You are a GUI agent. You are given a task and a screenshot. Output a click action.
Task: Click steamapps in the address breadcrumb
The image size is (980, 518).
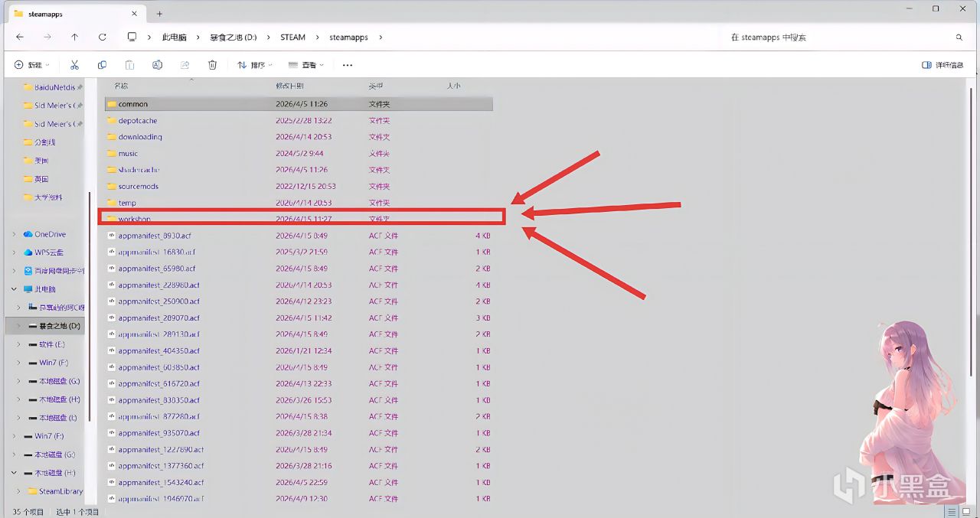click(348, 37)
